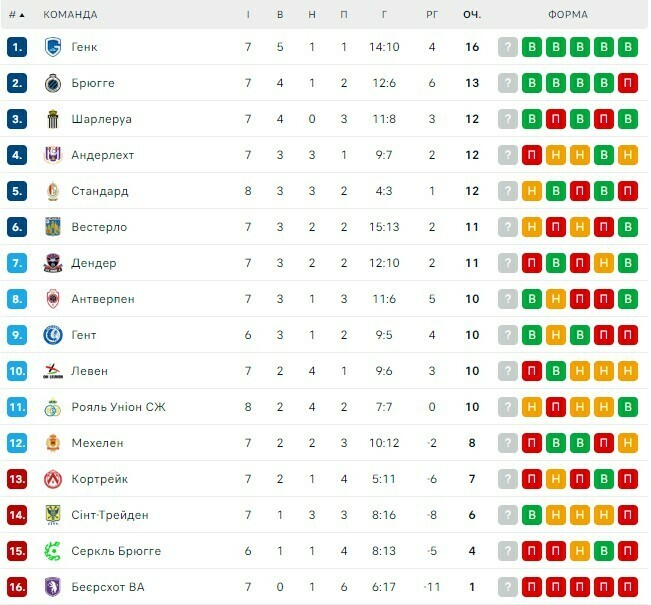651x605 pixels.
Task: Click Genk's gray question mark form box
Action: [508, 47]
